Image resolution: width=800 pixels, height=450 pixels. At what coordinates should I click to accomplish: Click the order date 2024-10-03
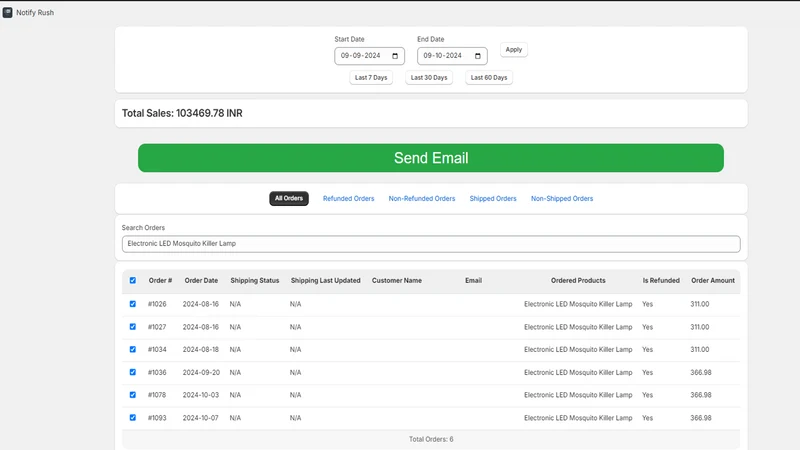pyautogui.click(x=201, y=395)
